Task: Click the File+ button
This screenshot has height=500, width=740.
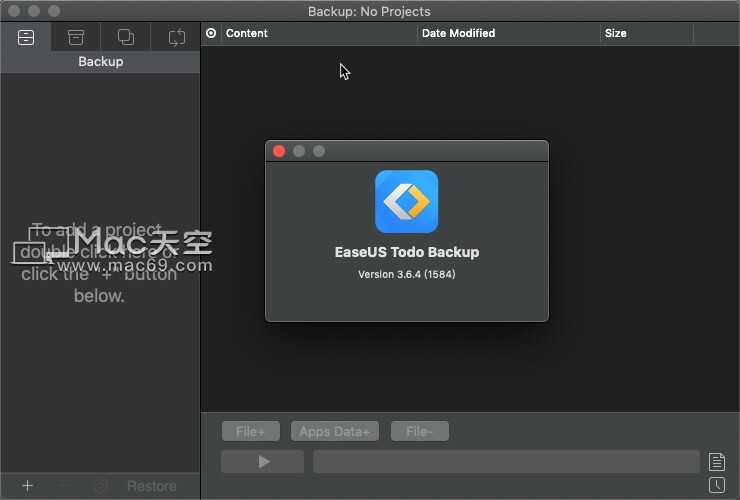Action: [251, 431]
